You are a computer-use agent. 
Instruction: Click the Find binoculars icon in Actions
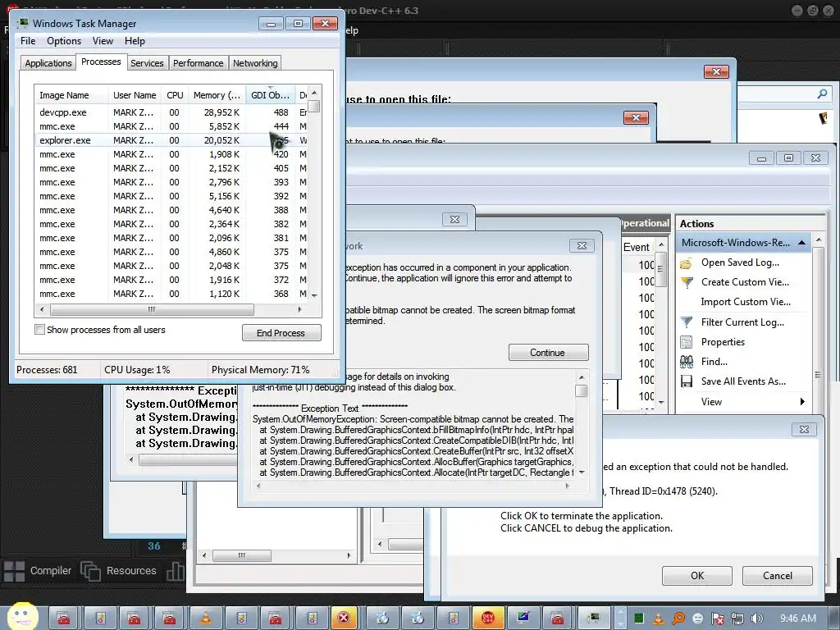point(687,362)
